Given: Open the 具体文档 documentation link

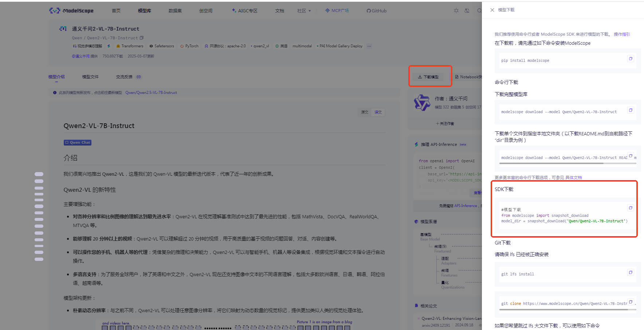Looking at the screenshot, I should [x=573, y=178].
